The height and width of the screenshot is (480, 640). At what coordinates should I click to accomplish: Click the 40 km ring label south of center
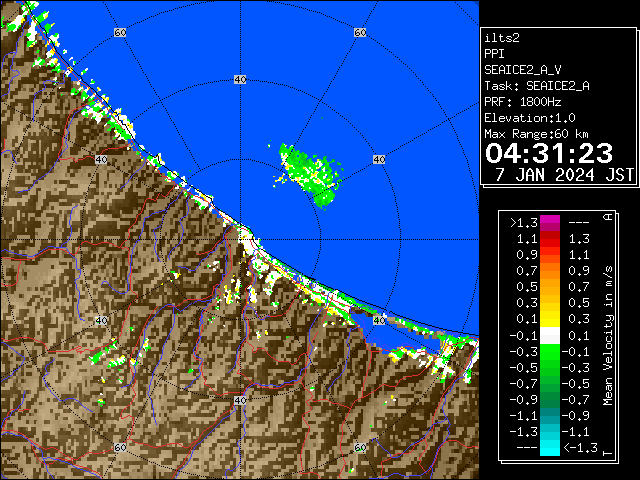coord(240,400)
